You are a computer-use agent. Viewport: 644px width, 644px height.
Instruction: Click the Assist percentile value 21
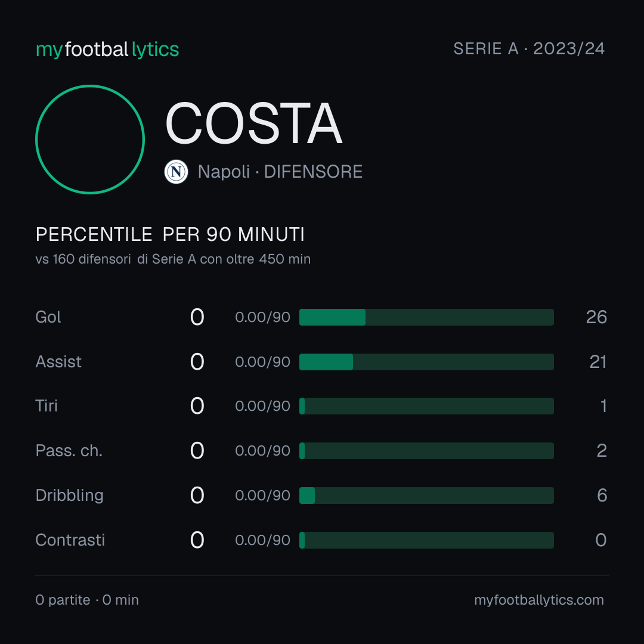pyautogui.click(x=598, y=362)
